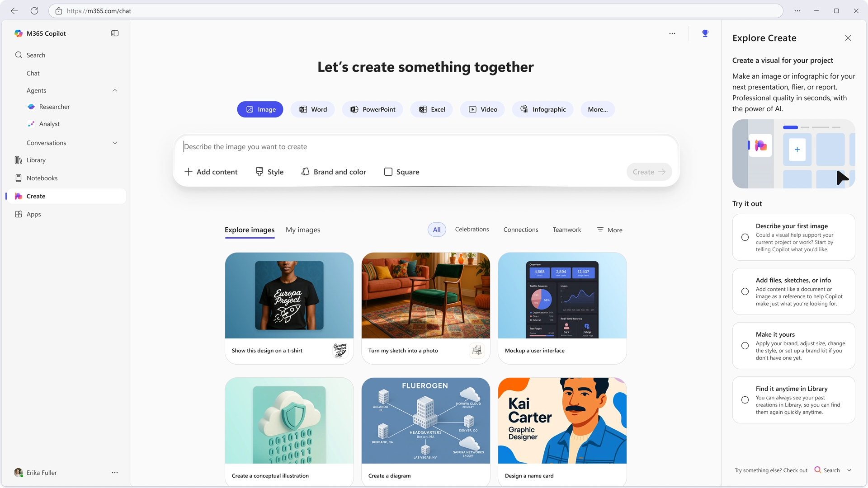
Task: Select the 'Make it yours' radio button
Action: pos(745,345)
